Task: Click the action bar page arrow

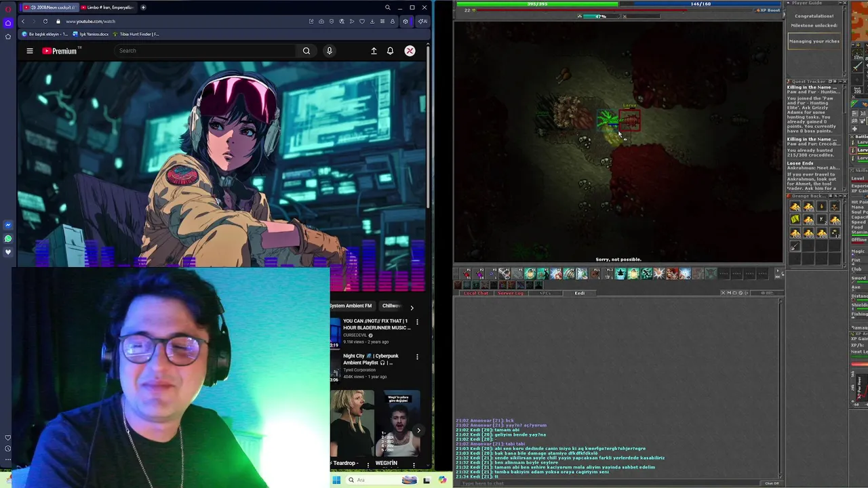Action: 778,270
